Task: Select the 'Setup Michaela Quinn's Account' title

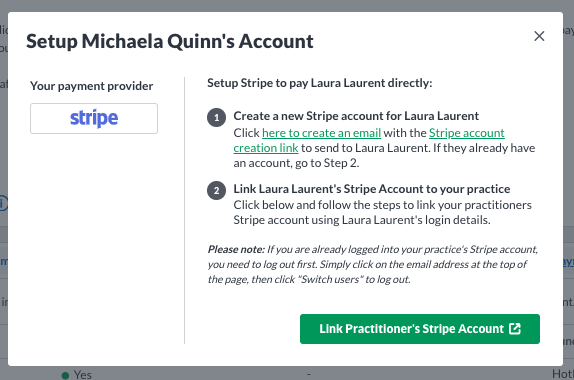Action: pos(169,41)
